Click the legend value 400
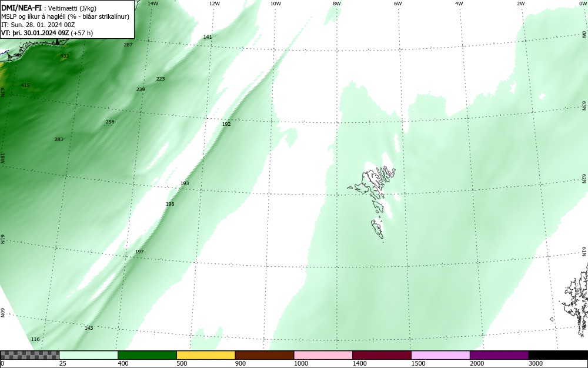 tap(123, 363)
